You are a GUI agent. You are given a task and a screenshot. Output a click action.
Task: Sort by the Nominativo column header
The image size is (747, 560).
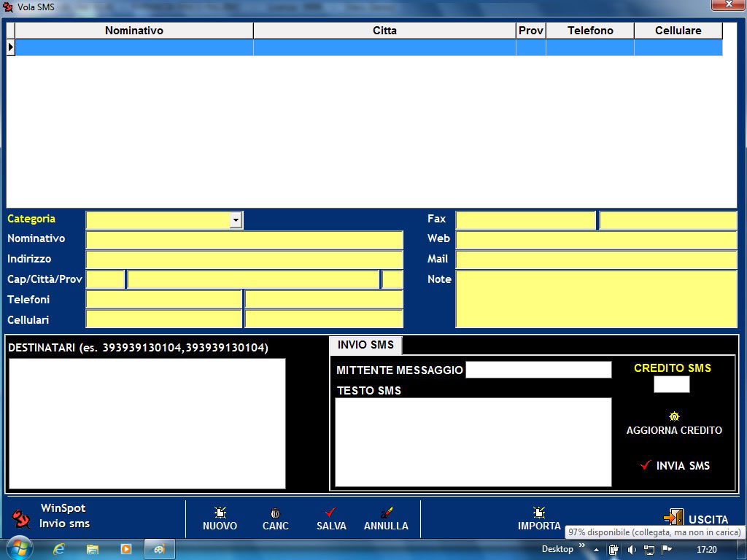[134, 31]
